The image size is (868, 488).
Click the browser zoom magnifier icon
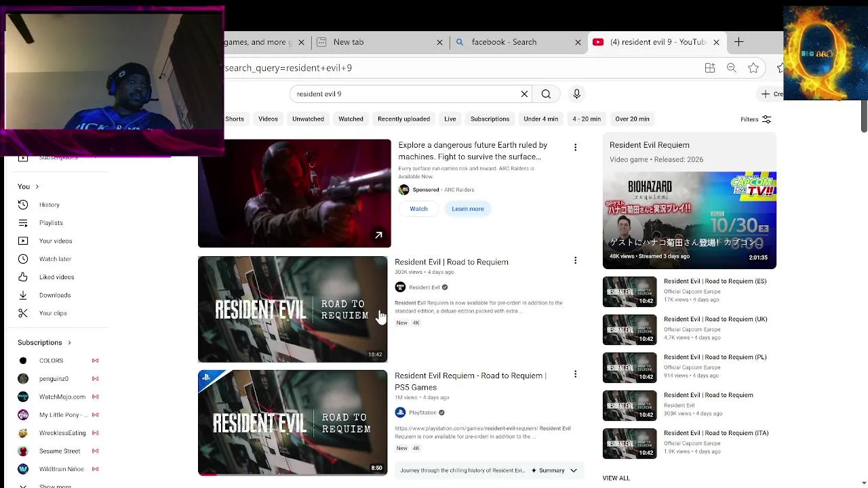[732, 68]
